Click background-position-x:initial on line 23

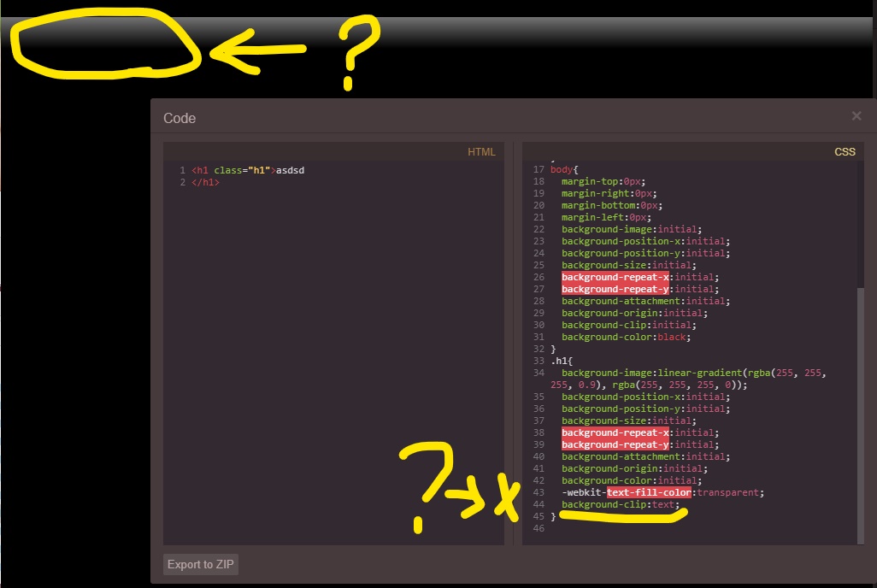(645, 241)
